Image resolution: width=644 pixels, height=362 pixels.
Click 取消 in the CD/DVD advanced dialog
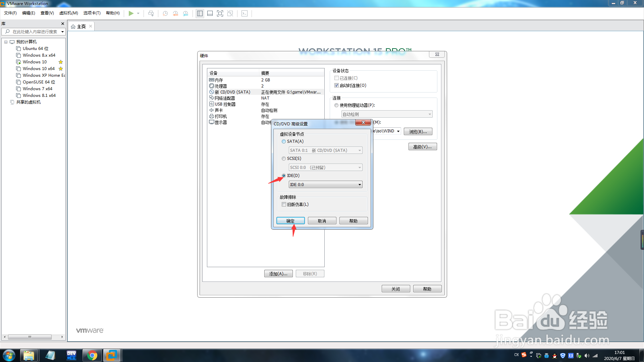[322, 221]
